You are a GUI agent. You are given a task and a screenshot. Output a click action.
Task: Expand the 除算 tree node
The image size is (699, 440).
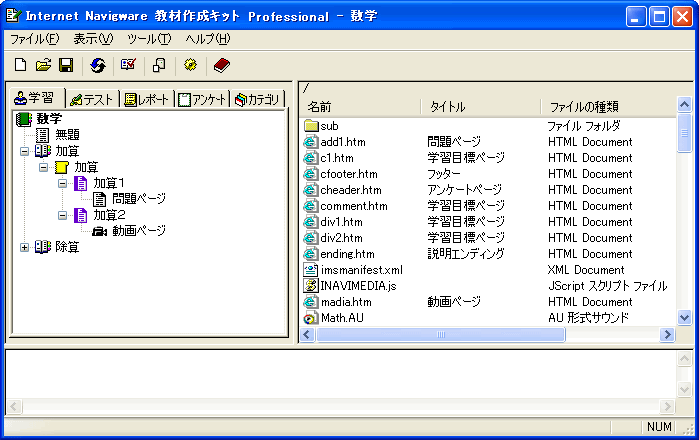coord(25,247)
